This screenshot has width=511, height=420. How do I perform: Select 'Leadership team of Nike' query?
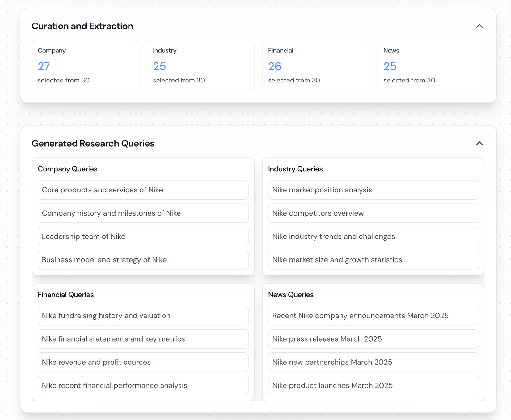coord(143,237)
